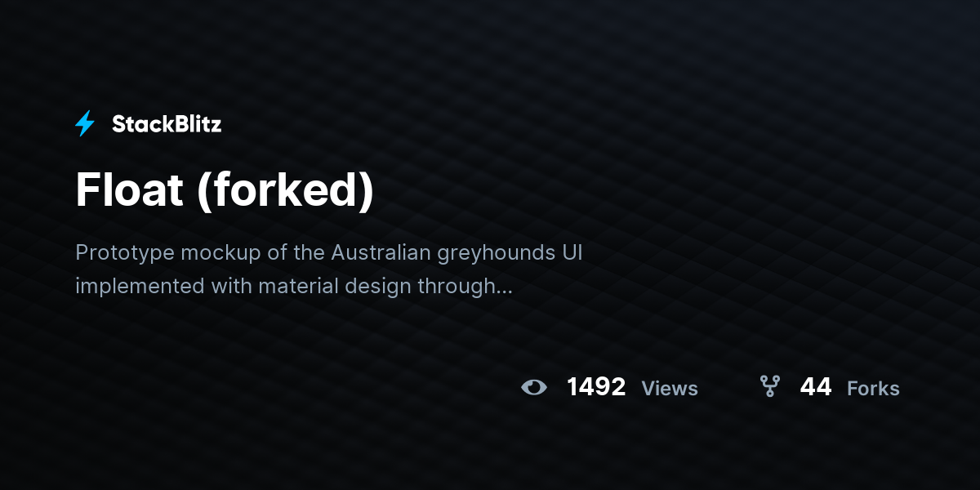Click the eye icon beside view count

tap(534, 387)
